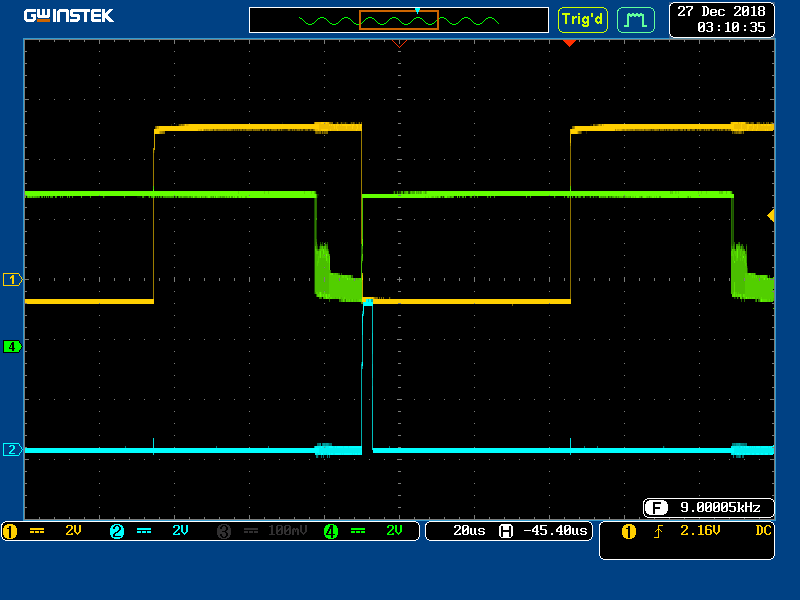Click the channel 4 DC coupling symbol
800x600 pixels.
pyautogui.click(x=358, y=531)
